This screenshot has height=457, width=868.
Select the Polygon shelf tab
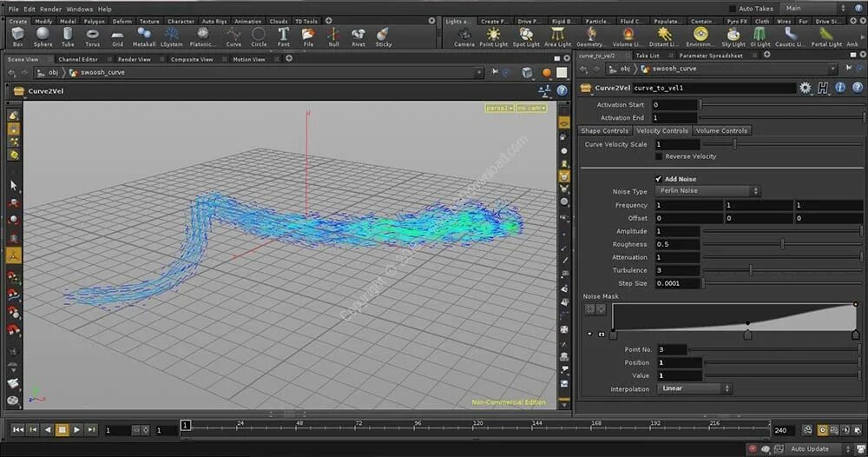(94, 21)
